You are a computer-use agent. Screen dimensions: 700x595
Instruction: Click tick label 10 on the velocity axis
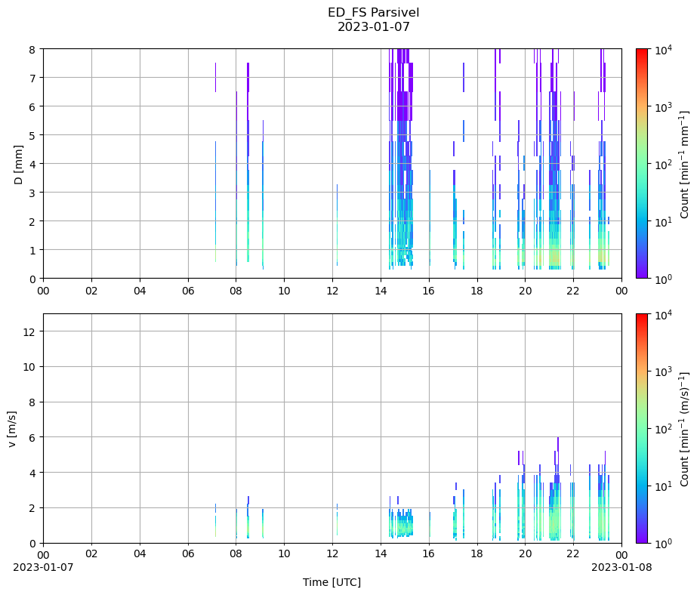point(29,367)
